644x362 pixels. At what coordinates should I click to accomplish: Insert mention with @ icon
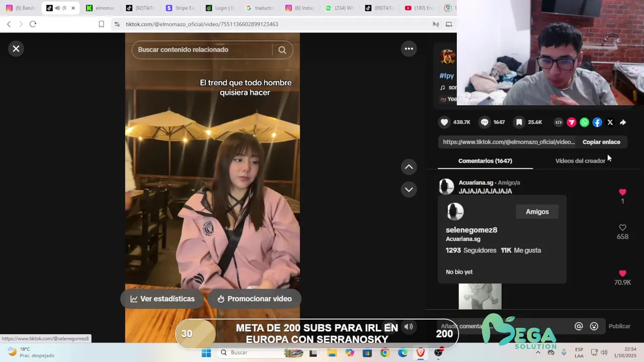coord(579,326)
